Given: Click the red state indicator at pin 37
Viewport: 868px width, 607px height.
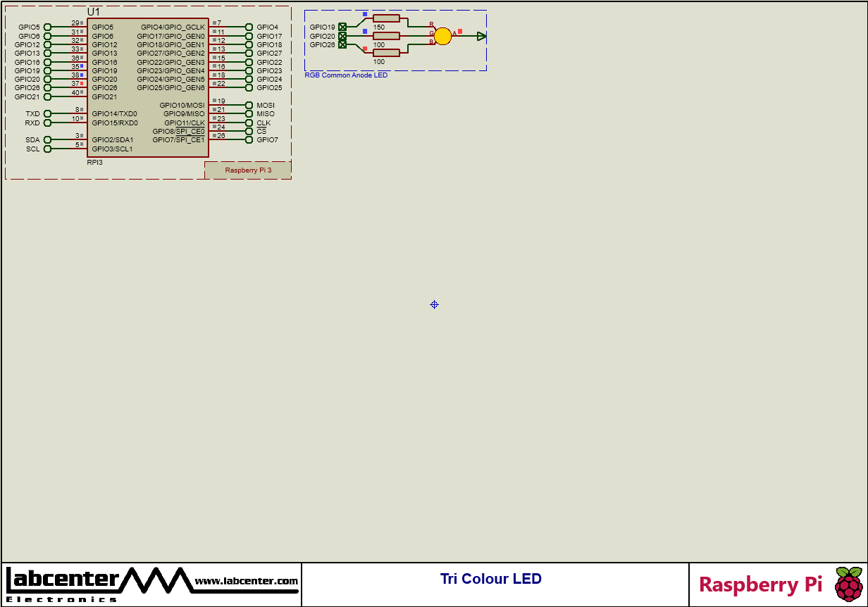Looking at the screenshot, I should [82, 84].
